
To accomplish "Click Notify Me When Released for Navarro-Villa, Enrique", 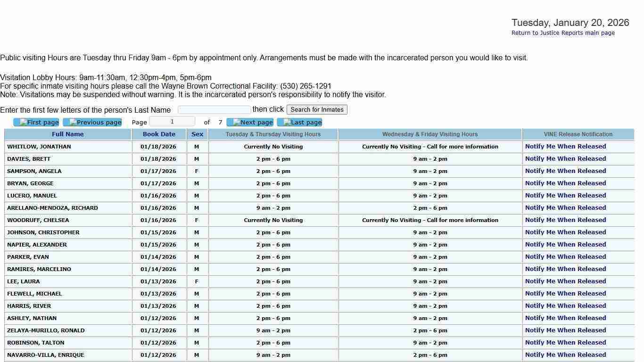I will tap(565, 355).
